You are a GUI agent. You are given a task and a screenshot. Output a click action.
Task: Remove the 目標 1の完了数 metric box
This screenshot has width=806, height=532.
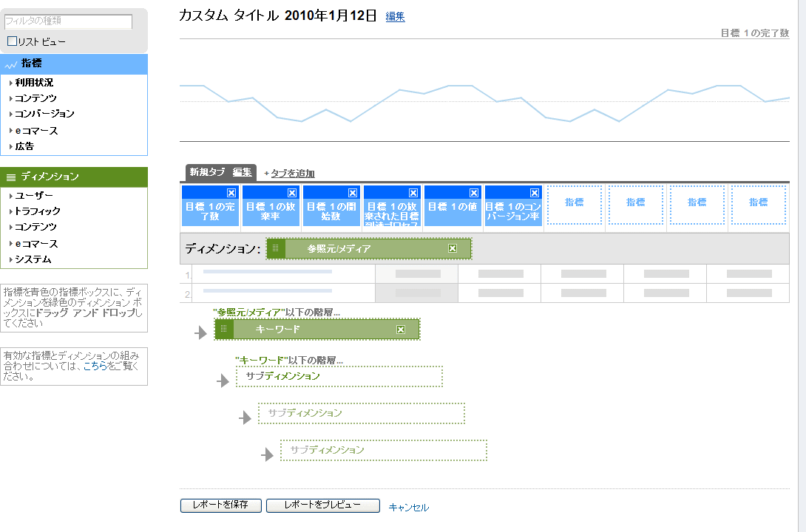click(231, 193)
